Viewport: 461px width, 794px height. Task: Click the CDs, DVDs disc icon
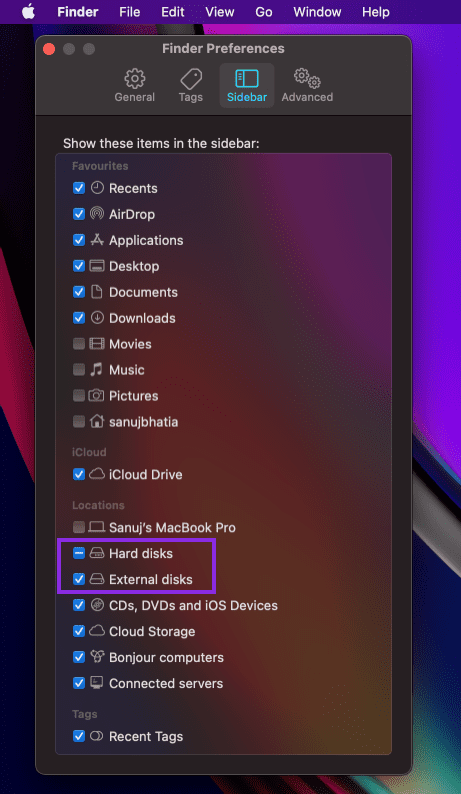[x=97, y=605]
